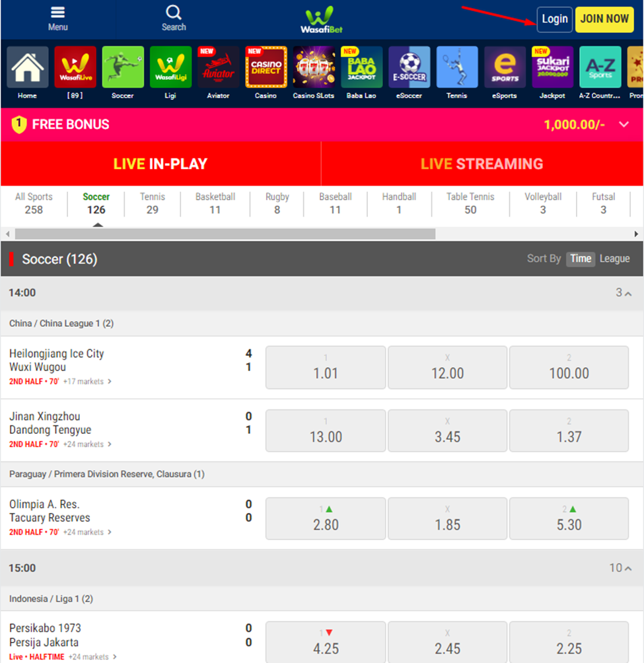Select the Basketball 11 sport tab
Viewport: 644px width, 663px height.
coord(215,203)
